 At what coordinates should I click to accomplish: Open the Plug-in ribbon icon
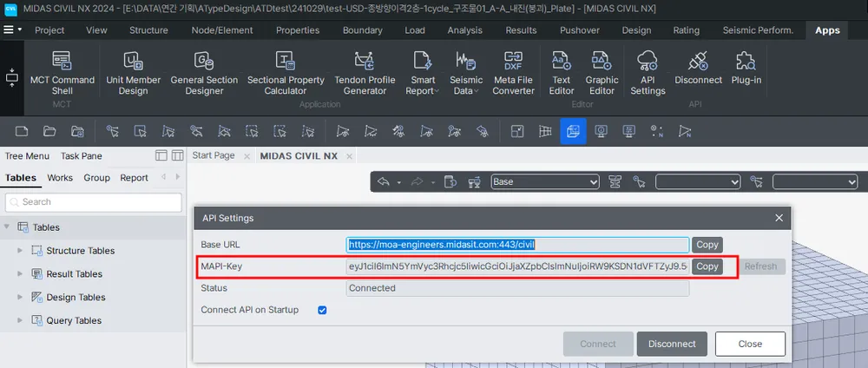pyautogui.click(x=746, y=68)
